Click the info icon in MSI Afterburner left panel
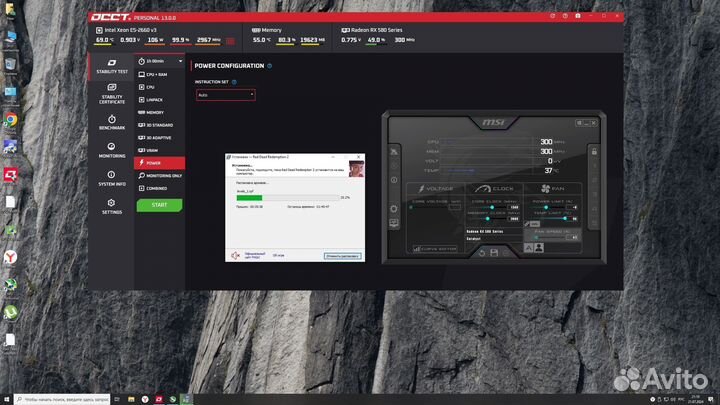The height and width of the screenshot is (405, 720). coord(394,180)
